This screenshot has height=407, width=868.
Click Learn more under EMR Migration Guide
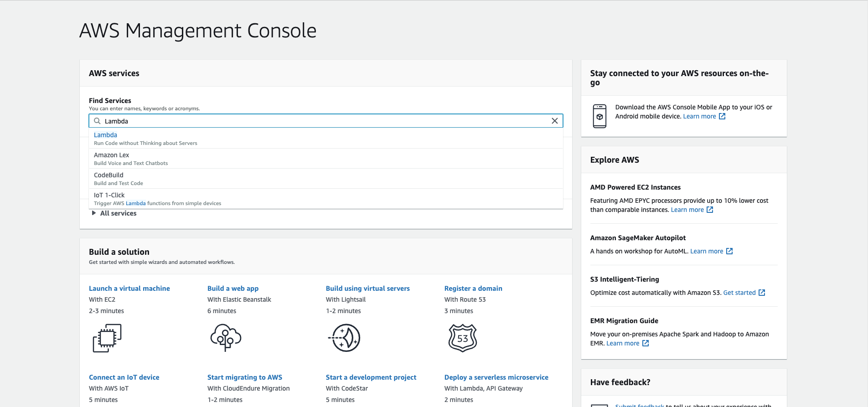tap(623, 343)
